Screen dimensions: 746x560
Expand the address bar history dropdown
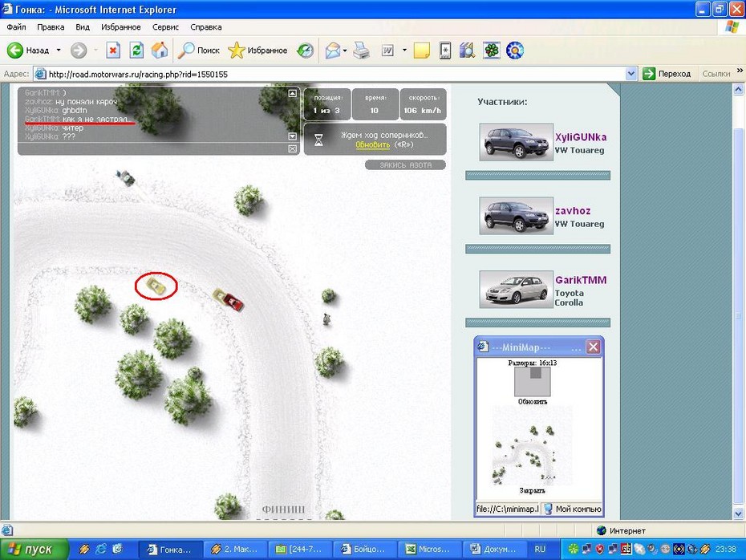630,75
